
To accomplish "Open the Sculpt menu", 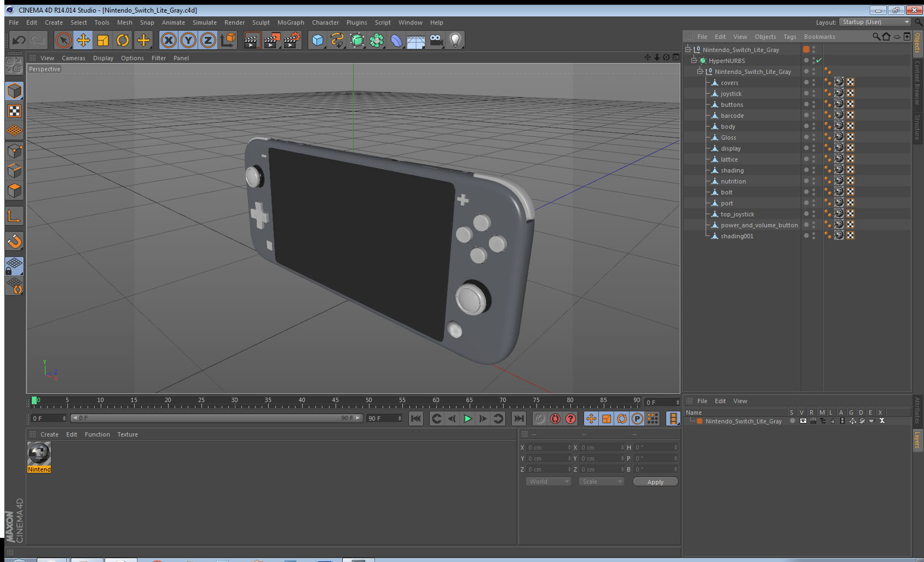I will tap(261, 22).
